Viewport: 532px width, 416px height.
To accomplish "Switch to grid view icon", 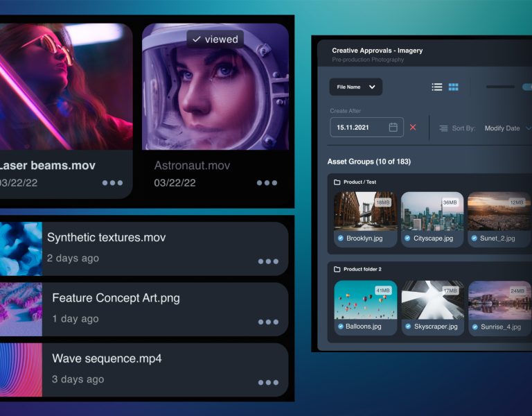I will point(454,87).
